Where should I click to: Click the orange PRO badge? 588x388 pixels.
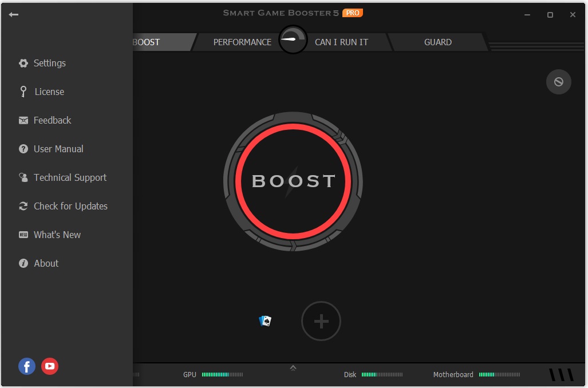(x=353, y=13)
